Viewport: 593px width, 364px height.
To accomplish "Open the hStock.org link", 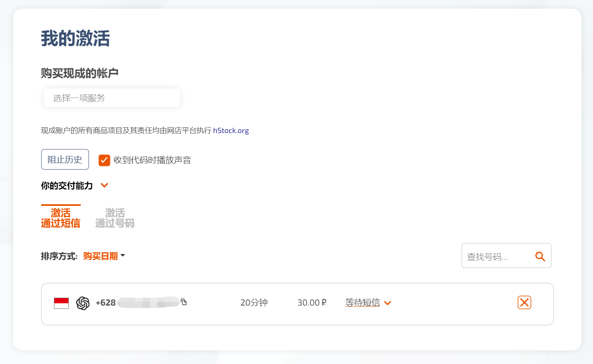I will (231, 131).
